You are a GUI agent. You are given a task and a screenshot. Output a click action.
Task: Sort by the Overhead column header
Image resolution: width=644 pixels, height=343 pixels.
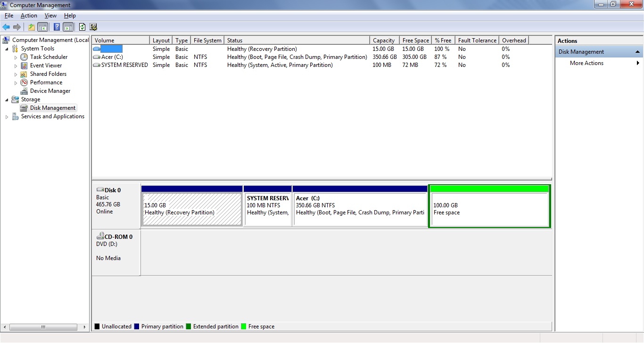(x=514, y=41)
